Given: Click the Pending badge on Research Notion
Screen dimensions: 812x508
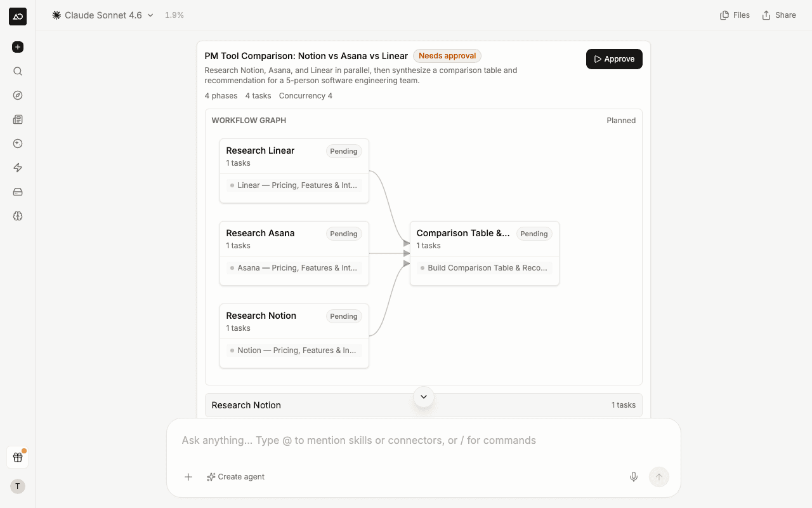Looking at the screenshot, I should (344, 316).
